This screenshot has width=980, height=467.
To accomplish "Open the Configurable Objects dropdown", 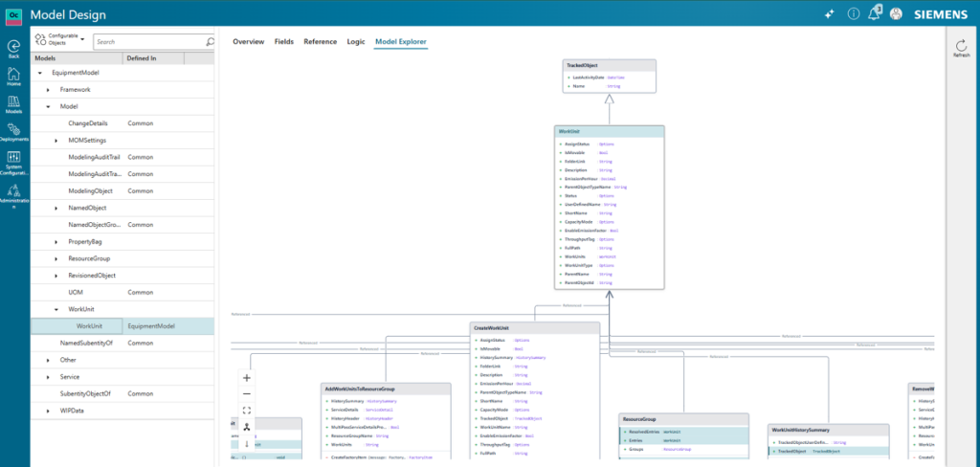I will 59,39.
